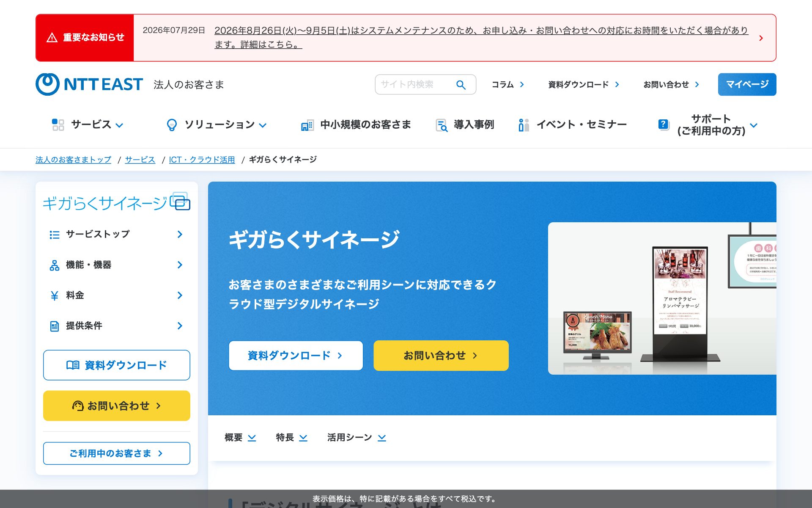Open header お問い合わせ link

point(671,85)
